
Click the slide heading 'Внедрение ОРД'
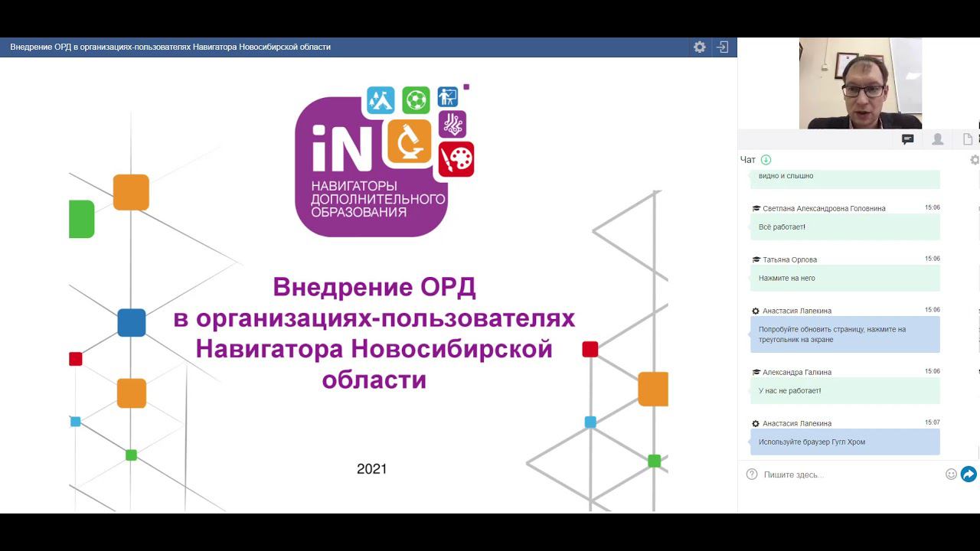point(374,288)
